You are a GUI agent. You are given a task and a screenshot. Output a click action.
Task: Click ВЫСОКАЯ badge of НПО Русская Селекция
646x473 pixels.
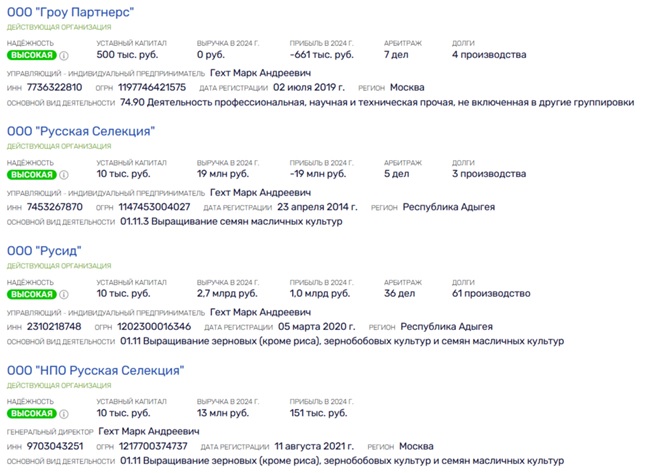(32, 413)
